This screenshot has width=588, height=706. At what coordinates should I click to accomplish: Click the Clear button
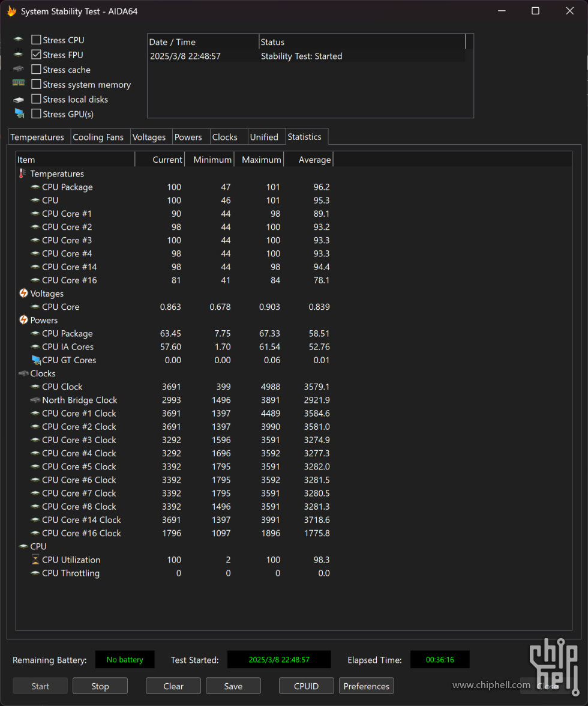(x=173, y=686)
